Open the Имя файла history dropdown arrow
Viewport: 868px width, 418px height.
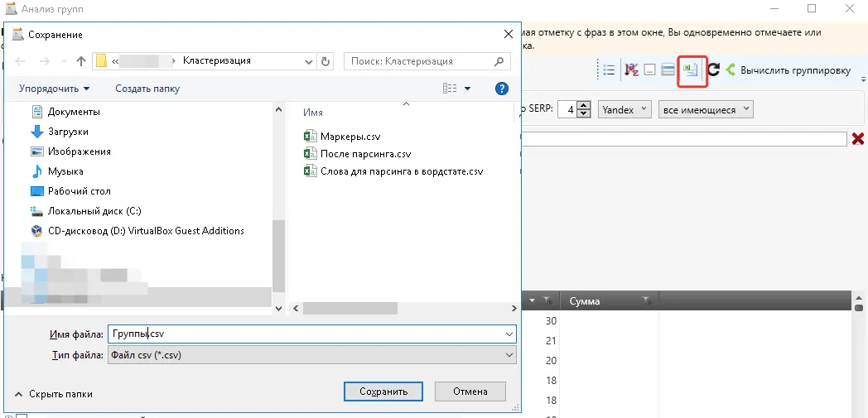(509, 334)
